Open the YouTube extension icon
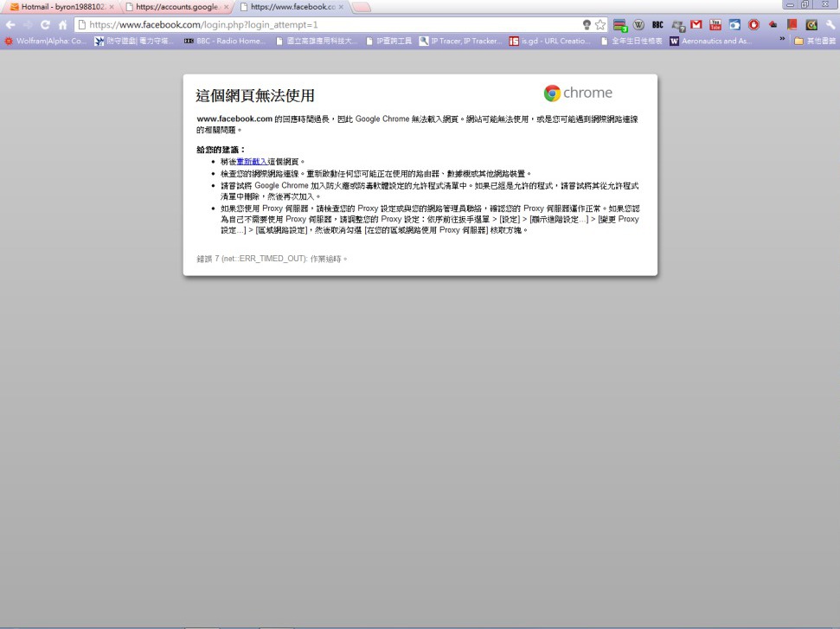 [x=715, y=24]
